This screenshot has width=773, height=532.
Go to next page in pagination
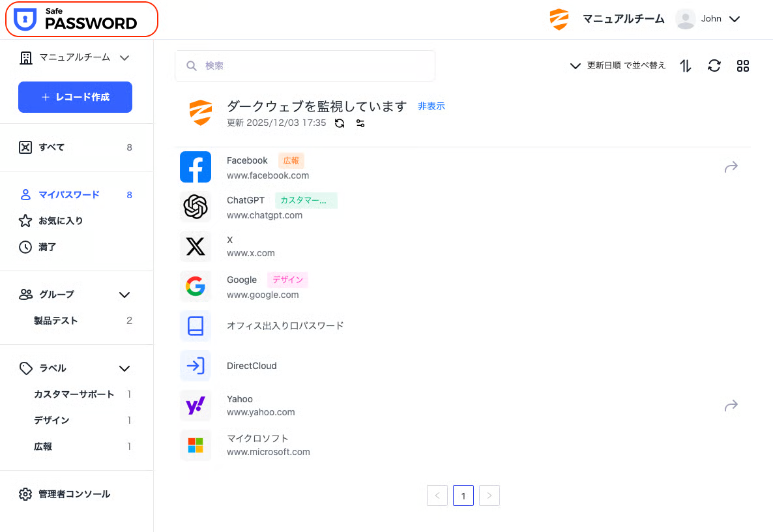tap(489, 495)
